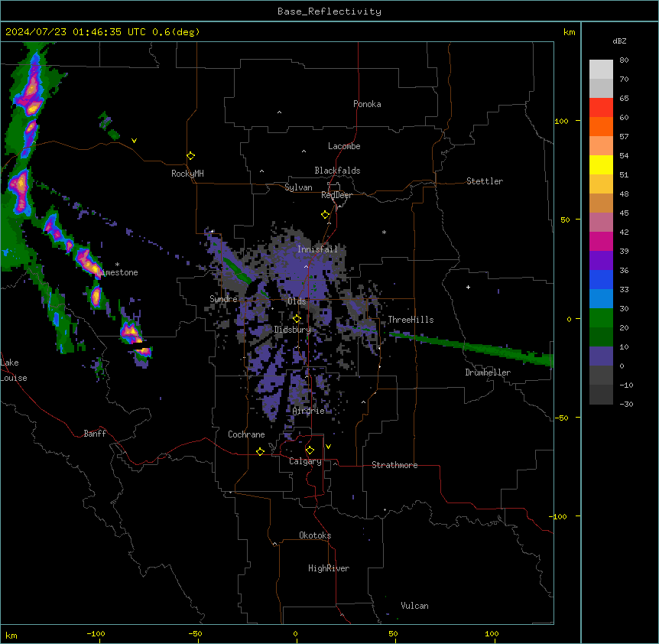Viewport: 659px width, 644px height.
Task: Pick the purple 36-39 dBZ legend swatch
Action: 601,261
